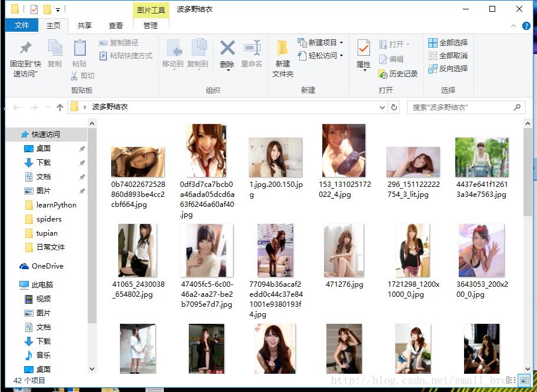Click Edit (编辑) in ribbon
This screenshot has width=537, height=392.
pyautogui.click(x=392, y=59)
